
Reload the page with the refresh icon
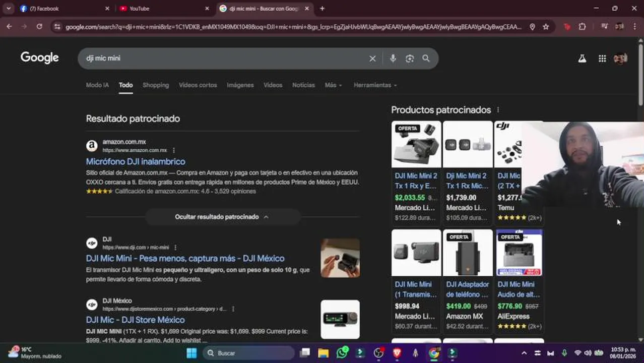coord(39,27)
